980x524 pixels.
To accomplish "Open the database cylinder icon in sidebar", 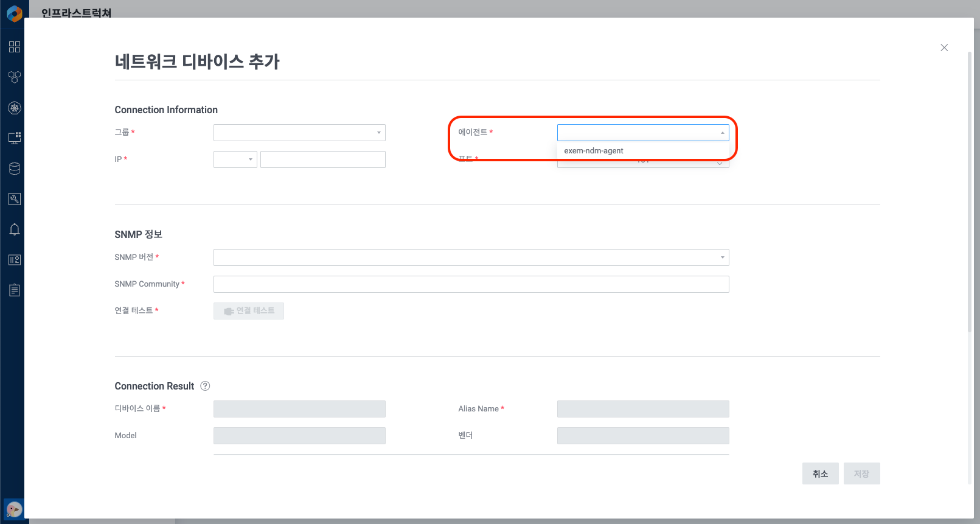I will point(15,169).
